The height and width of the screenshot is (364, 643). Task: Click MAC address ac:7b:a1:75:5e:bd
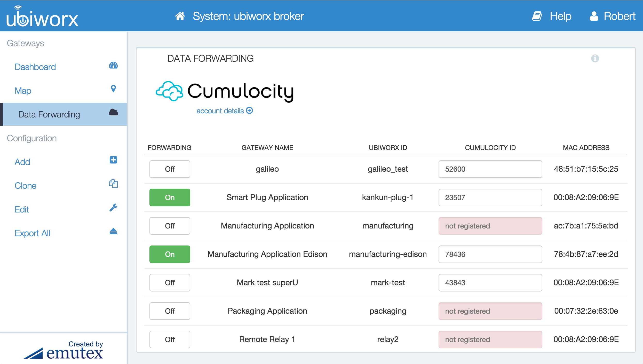tap(586, 226)
